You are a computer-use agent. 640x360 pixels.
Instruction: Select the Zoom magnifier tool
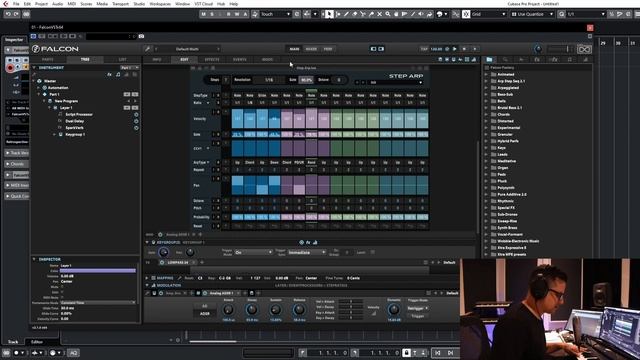tap(387, 14)
